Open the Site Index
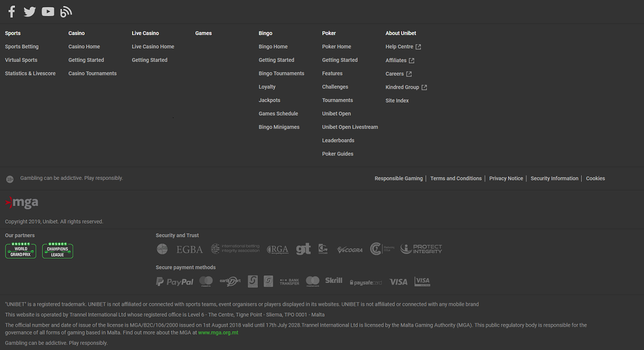The height and width of the screenshot is (350, 644). tap(397, 101)
